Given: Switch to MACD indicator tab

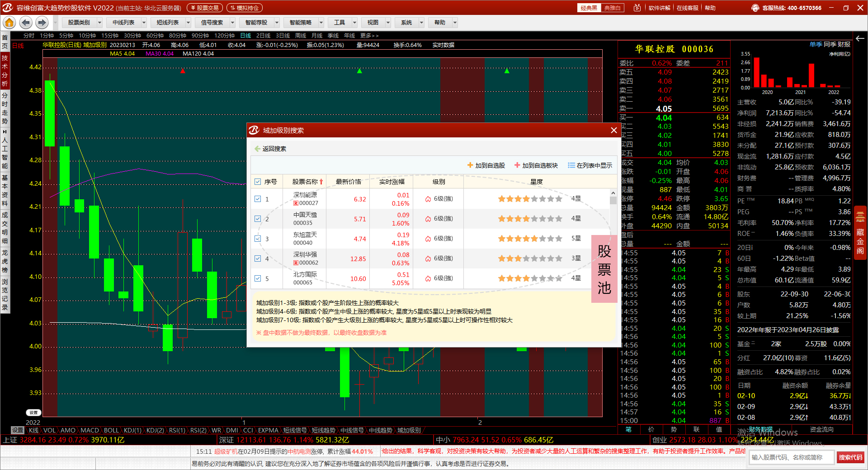Looking at the screenshot, I should pyautogui.click(x=90, y=430).
